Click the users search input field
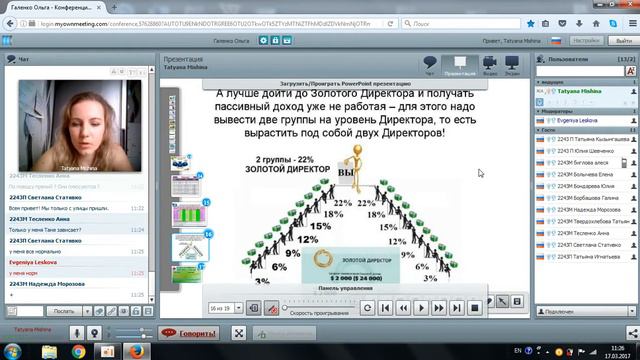The height and width of the screenshot is (360, 640). coord(580,71)
